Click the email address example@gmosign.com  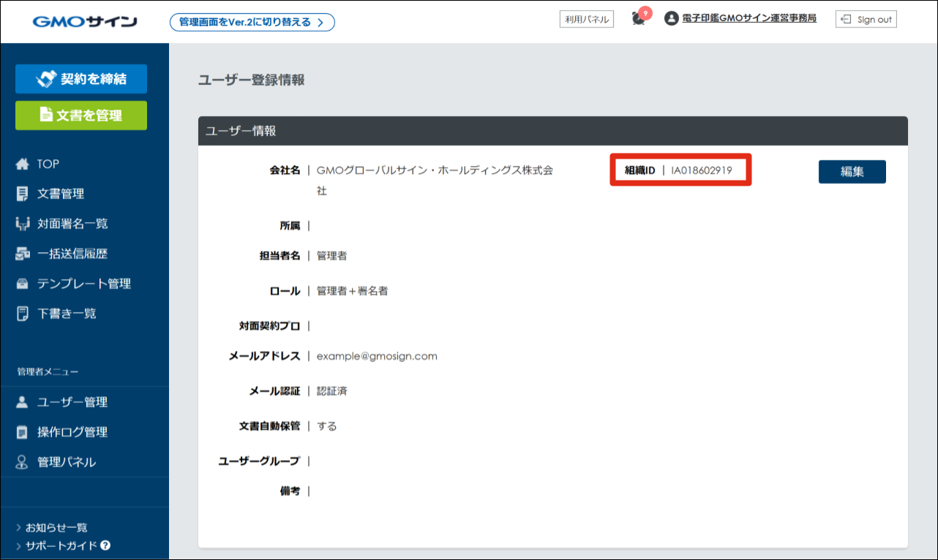point(377,356)
